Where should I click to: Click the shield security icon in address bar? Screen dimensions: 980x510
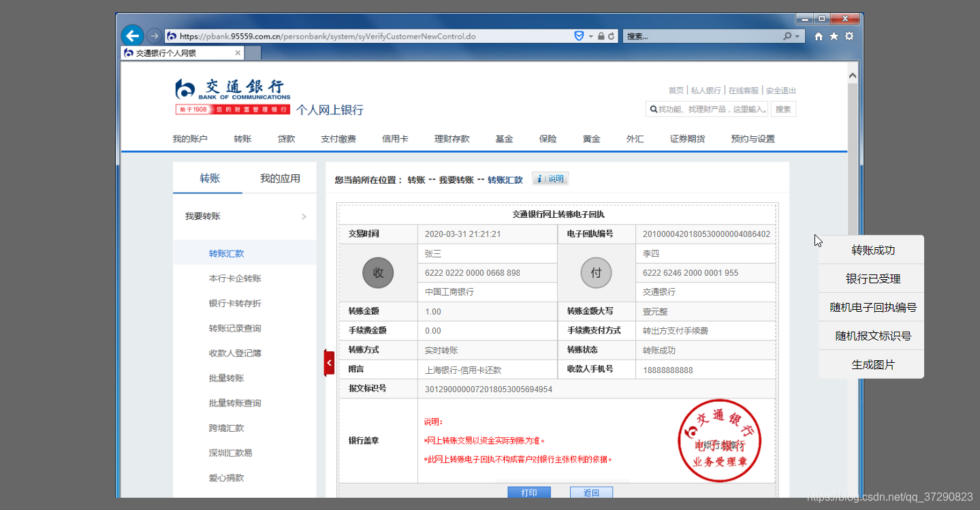pos(580,36)
